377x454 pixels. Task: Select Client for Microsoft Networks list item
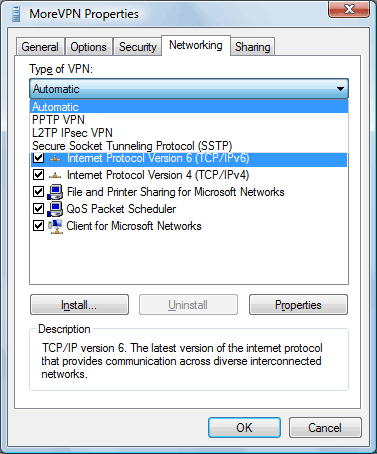(x=134, y=226)
